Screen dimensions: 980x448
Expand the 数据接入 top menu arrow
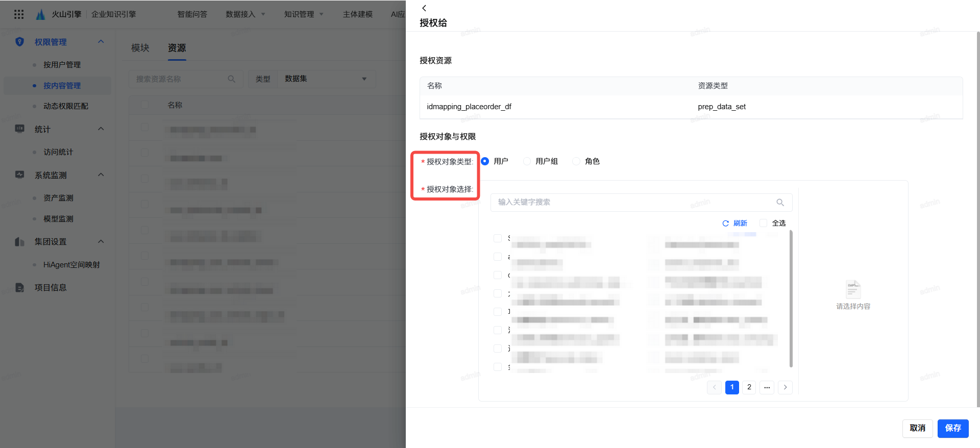(263, 14)
